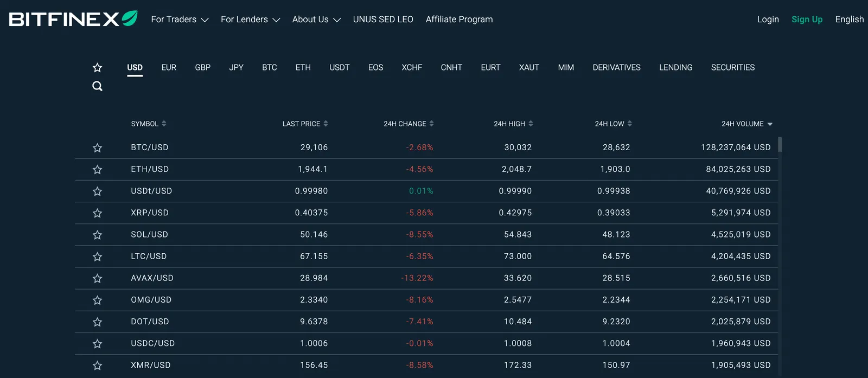868x378 pixels.
Task: Open the ticker search magnifier
Action: (x=97, y=86)
